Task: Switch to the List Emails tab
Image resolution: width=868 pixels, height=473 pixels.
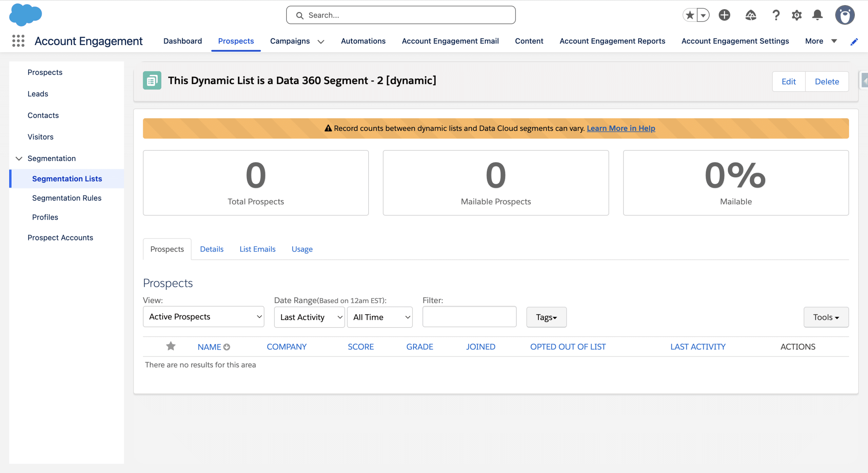Action: click(257, 249)
